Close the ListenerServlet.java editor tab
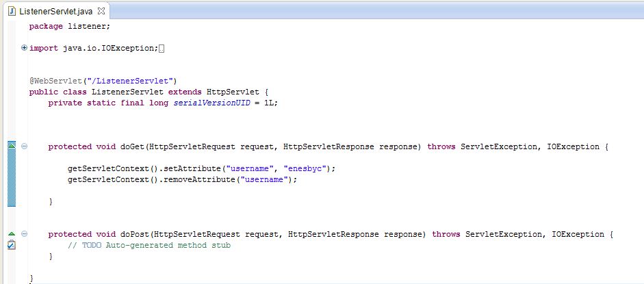Image resolution: width=644 pixels, height=284 pixels. pyautogui.click(x=101, y=11)
